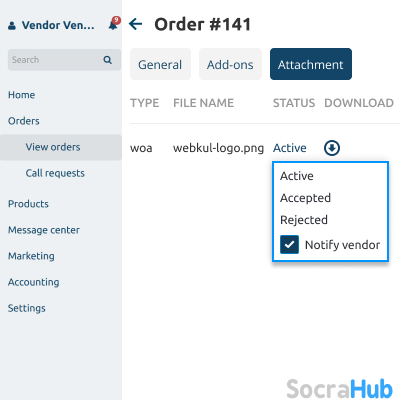The width and height of the screenshot is (400, 400).
Task: Click the search magnifier icon
Action: [107, 60]
